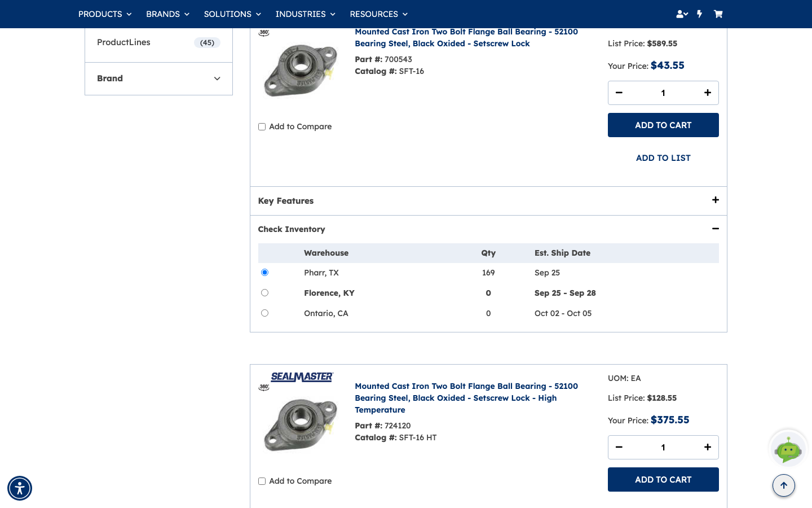Click quantity field for part 724120
The width and height of the screenshot is (812, 508).
coord(663,447)
